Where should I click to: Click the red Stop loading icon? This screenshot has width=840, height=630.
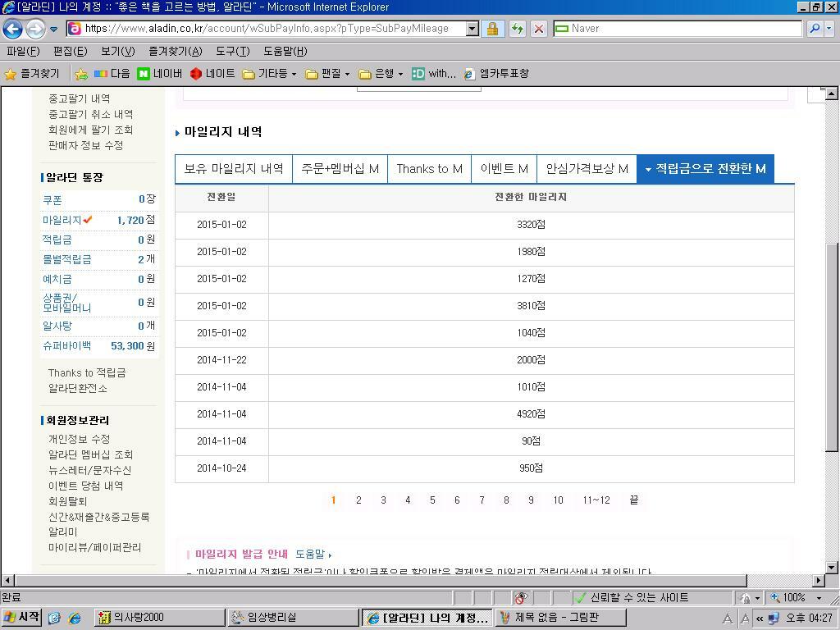[539, 29]
